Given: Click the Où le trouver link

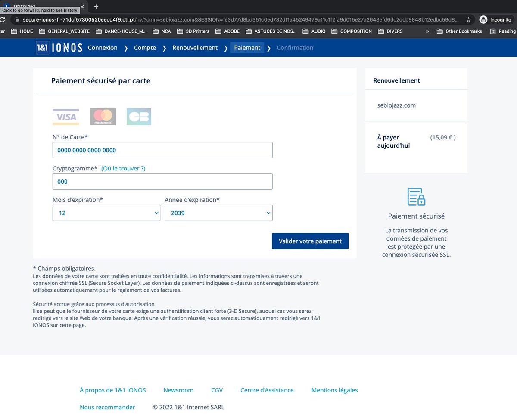Looking at the screenshot, I should pos(123,169).
